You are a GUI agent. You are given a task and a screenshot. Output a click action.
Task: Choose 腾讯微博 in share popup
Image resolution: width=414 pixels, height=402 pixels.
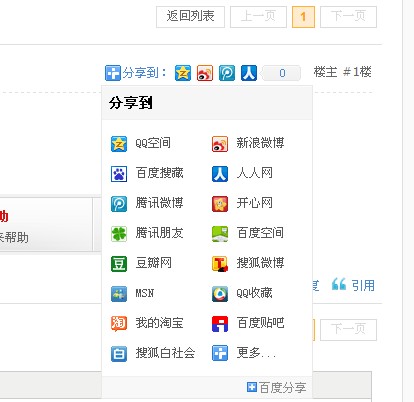point(147,204)
